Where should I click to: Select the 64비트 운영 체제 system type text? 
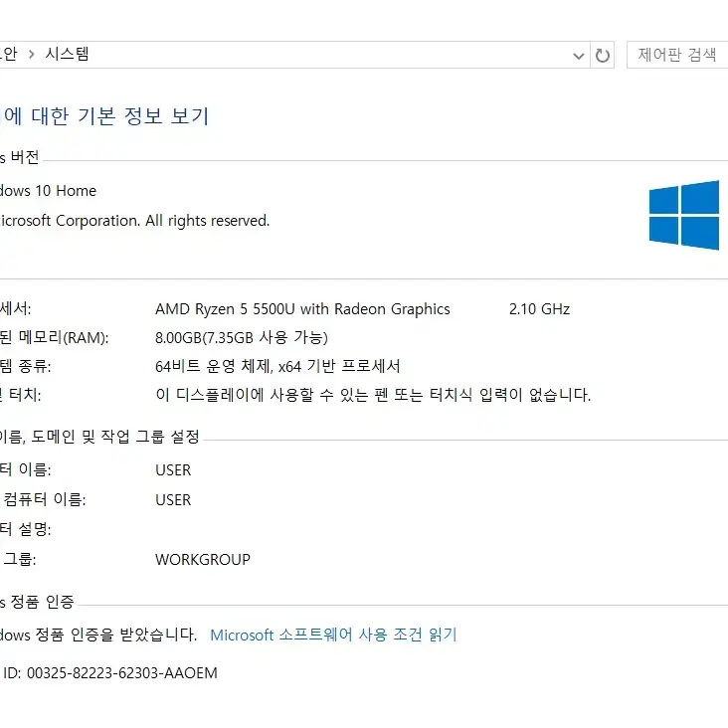(x=277, y=366)
